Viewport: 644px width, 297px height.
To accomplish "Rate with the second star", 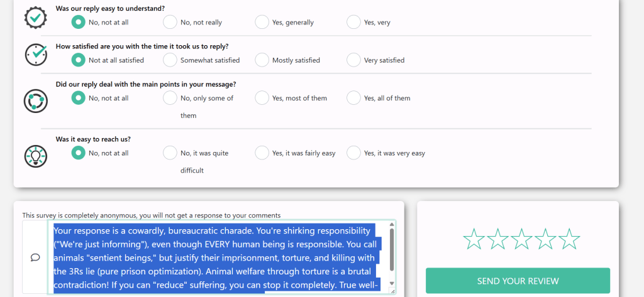I will pyautogui.click(x=497, y=239).
